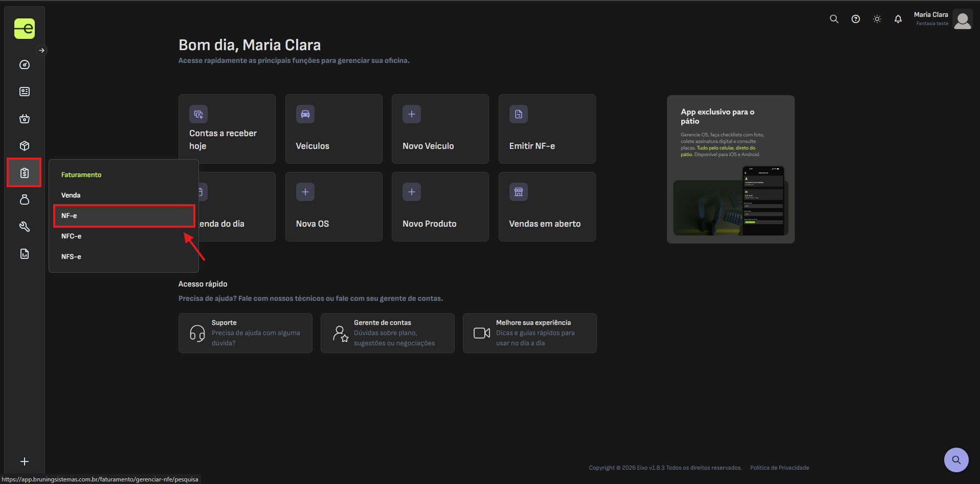Image resolution: width=980 pixels, height=484 pixels.
Task: Open the money bag finance icon
Action: pos(25,200)
